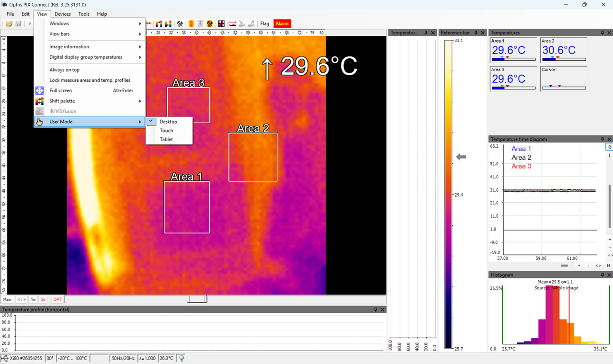613x364 pixels.
Task: Toggle Lock measure areas and temp. profiles
Action: pos(90,80)
